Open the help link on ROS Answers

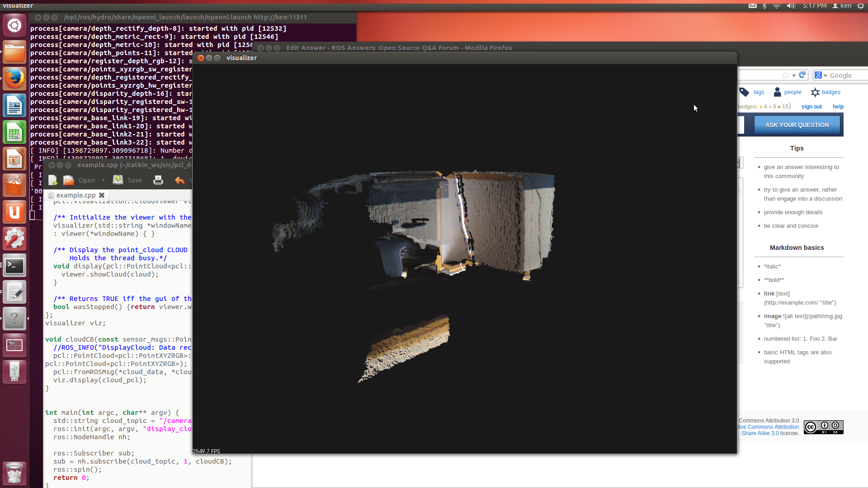pos(838,107)
